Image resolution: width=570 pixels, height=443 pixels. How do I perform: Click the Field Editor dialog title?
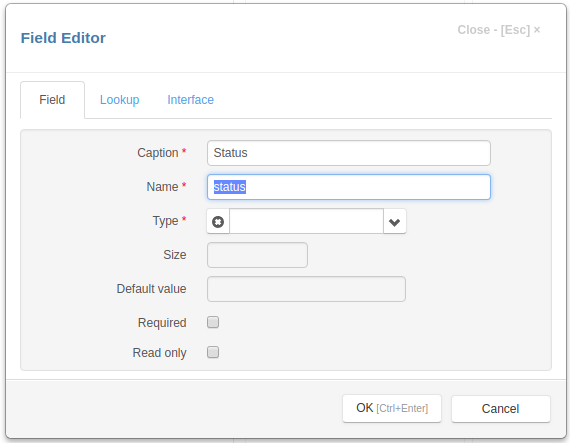click(63, 38)
